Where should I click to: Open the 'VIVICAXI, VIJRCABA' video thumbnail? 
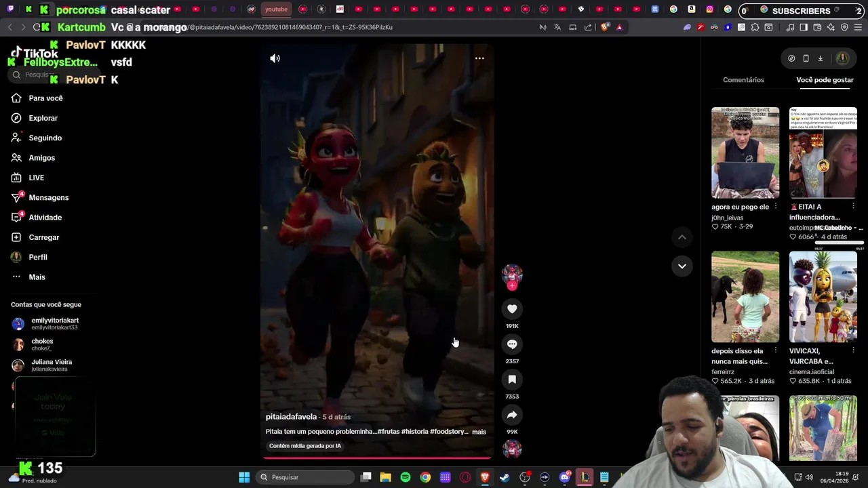click(x=823, y=297)
